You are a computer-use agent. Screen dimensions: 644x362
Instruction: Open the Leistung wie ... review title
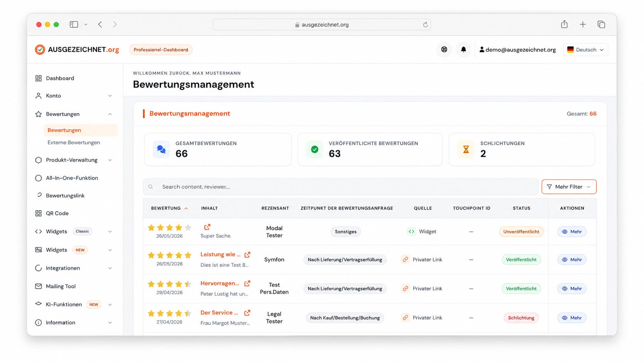220,255
